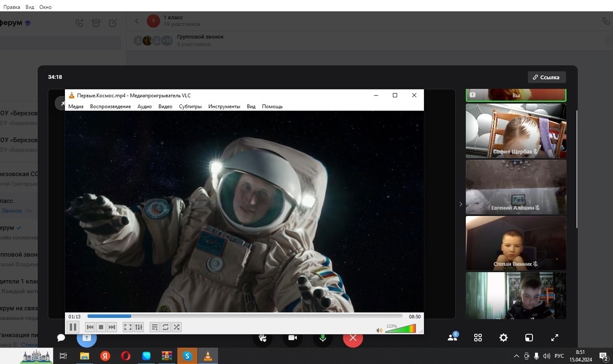Screen dimensions: 613x364
Task: Switch to grid view layout
Action: (x=478, y=338)
